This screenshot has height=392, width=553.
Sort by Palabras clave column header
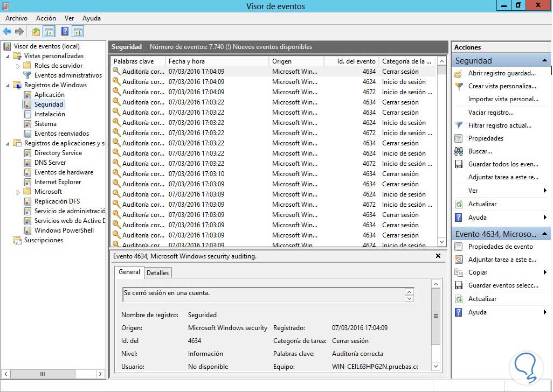pyautogui.click(x=138, y=61)
